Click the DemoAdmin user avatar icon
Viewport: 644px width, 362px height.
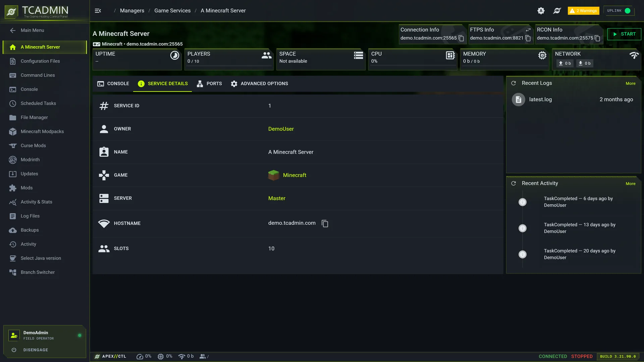pyautogui.click(x=14, y=335)
